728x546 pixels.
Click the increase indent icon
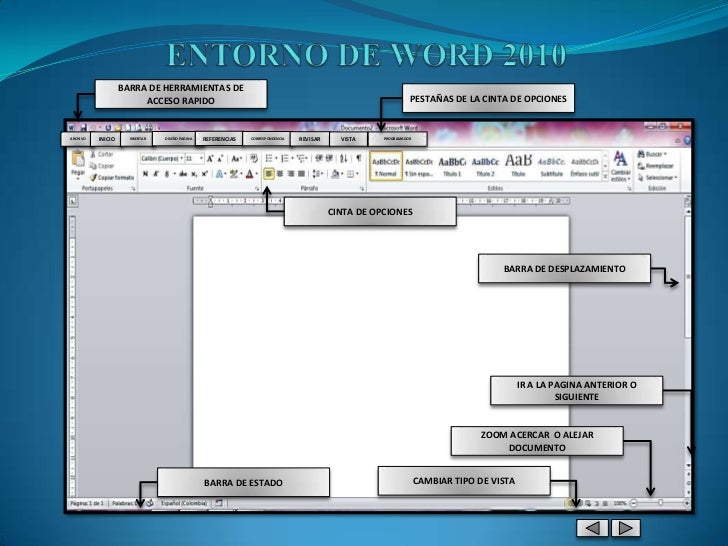pos(329,159)
